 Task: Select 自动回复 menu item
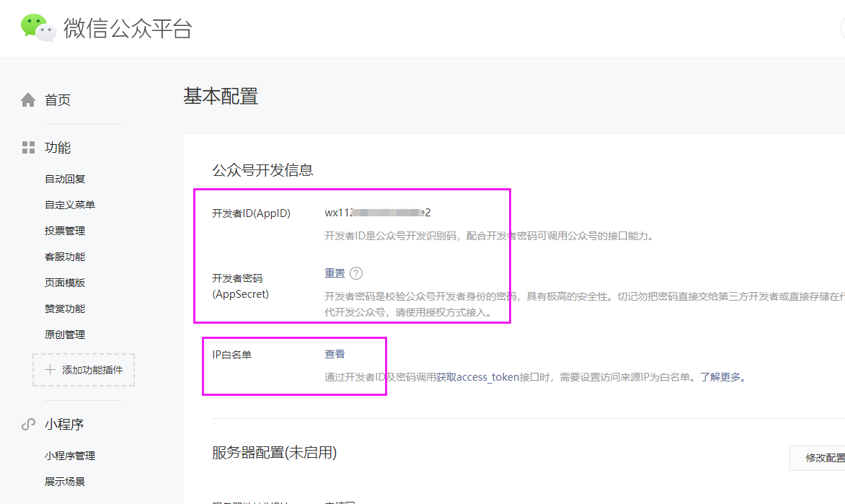coord(65,179)
